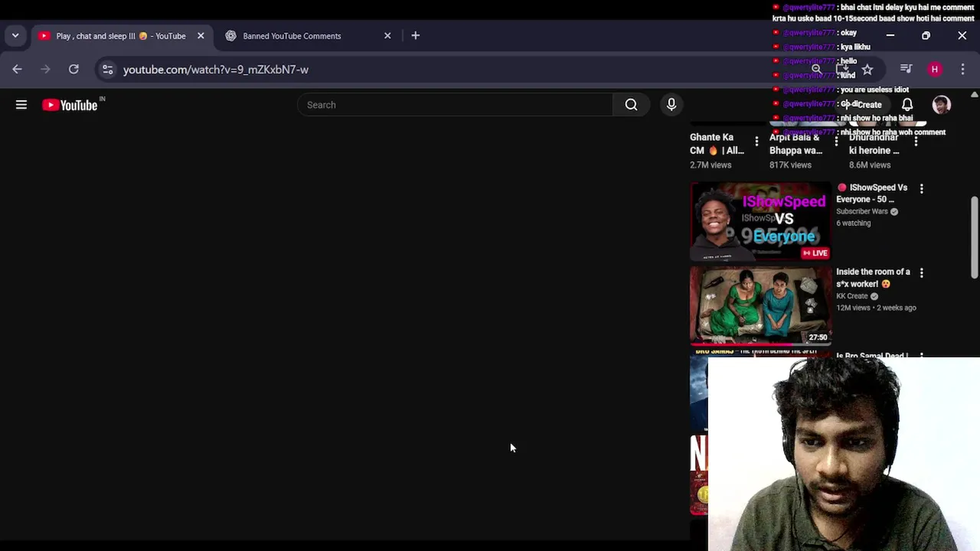Open the tab search dropdown arrow
Viewport: 980px width, 551px height.
tap(15, 36)
